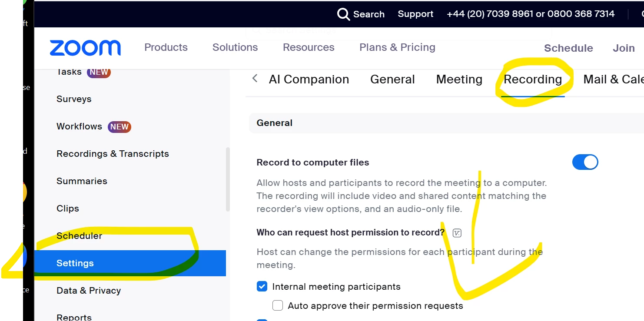Open the Products menu
The image size is (644, 321).
point(166,47)
